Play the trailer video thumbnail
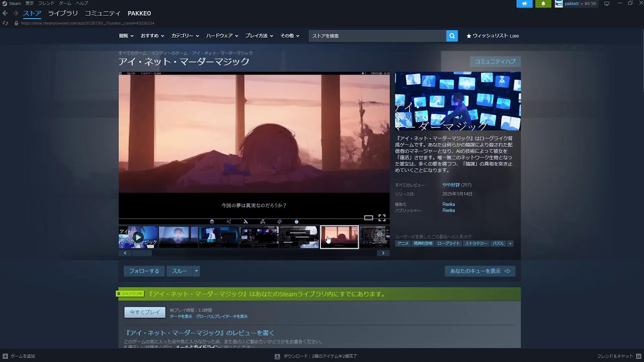Screen dimensions: 644x362 pos(138,237)
